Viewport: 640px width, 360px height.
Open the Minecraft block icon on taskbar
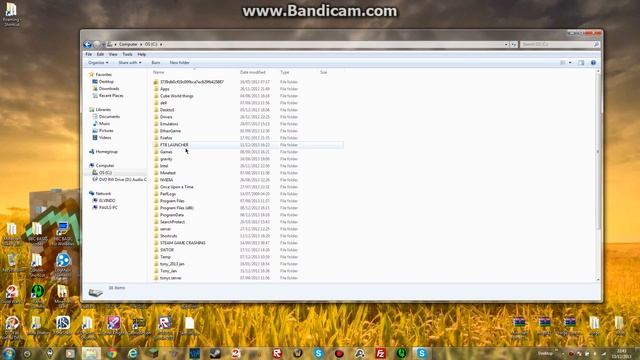[153, 353]
